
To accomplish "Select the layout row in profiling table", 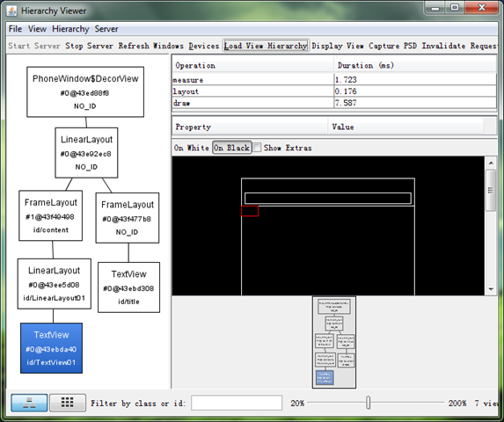I will pos(334,91).
